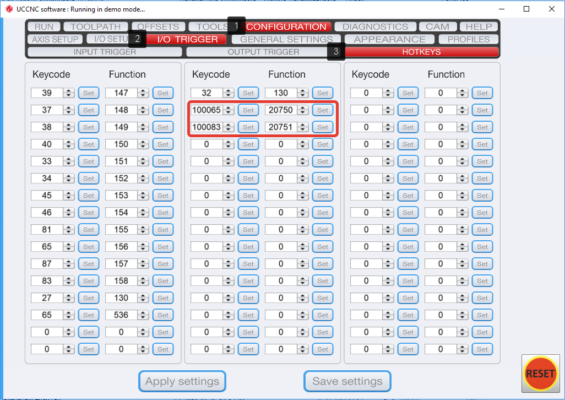Select the INPUT TRIGGER sub-tab

pos(104,52)
